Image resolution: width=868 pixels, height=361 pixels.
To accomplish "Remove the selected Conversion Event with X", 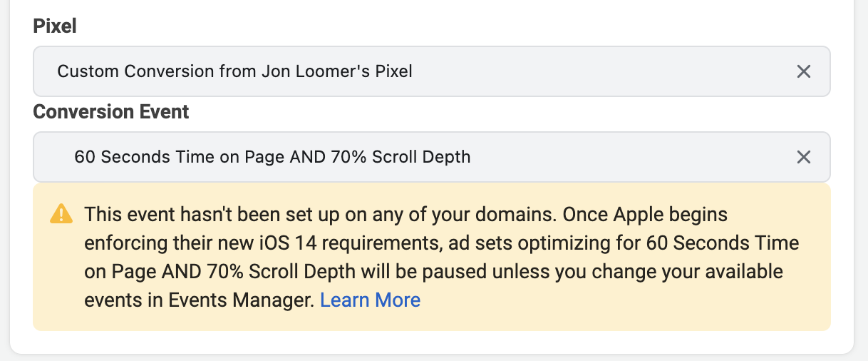I will (x=803, y=157).
